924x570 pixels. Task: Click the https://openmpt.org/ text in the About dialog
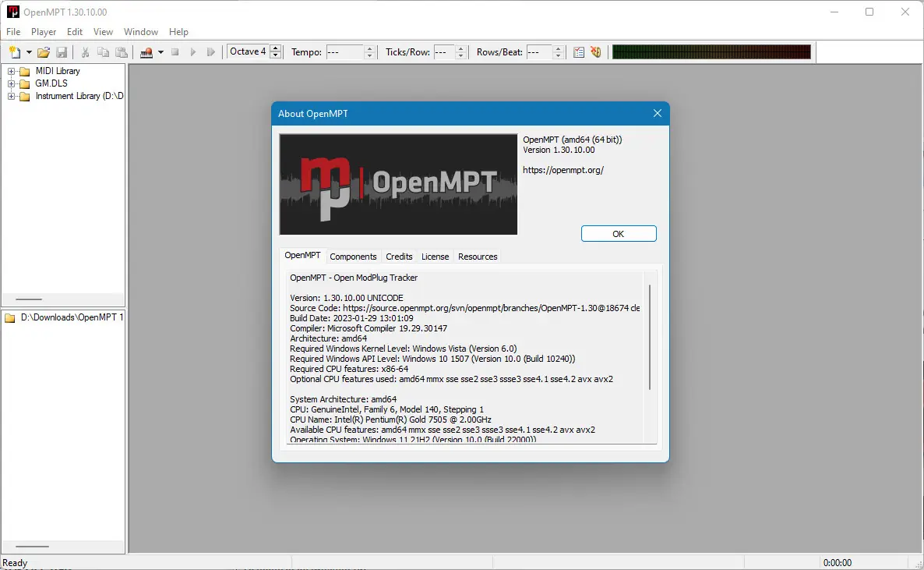tap(563, 170)
